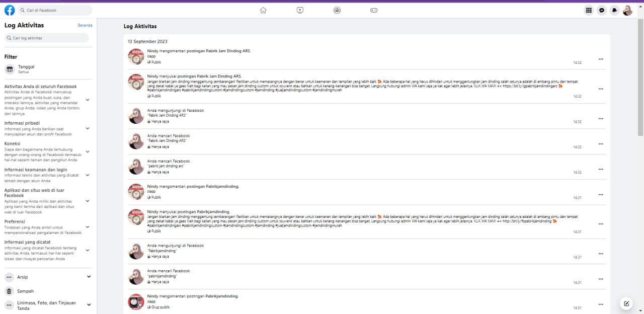The width and height of the screenshot is (644, 314).
Task: Expand the Preferensi section chevron
Action: pos(88,227)
